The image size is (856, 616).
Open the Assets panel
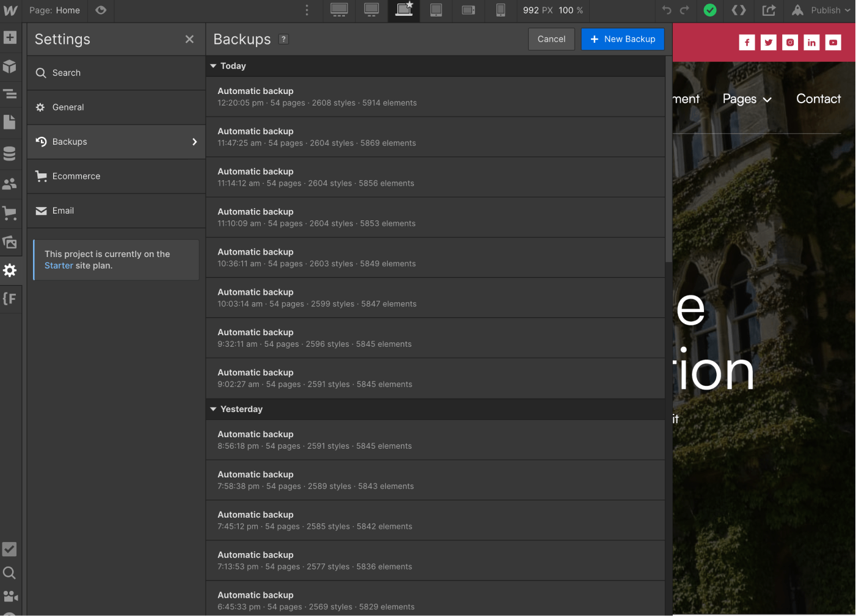point(10,242)
